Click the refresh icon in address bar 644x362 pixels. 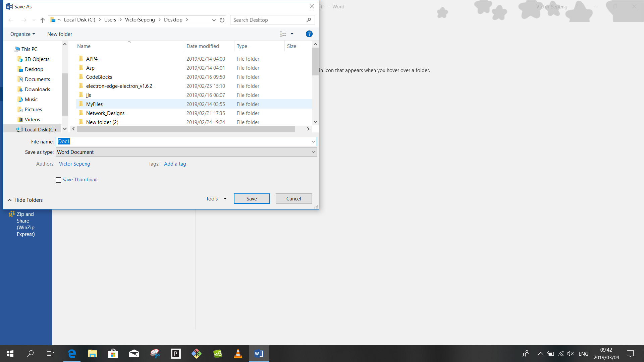pyautogui.click(x=222, y=20)
